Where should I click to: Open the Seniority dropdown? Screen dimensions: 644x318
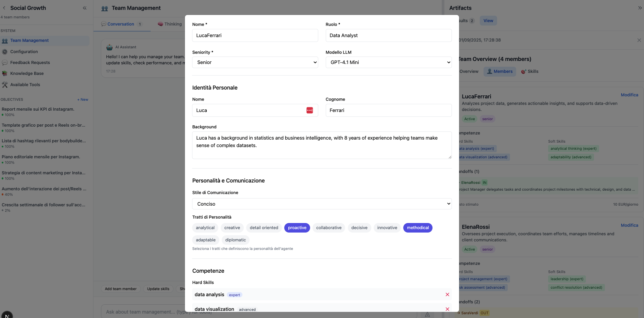tap(255, 62)
